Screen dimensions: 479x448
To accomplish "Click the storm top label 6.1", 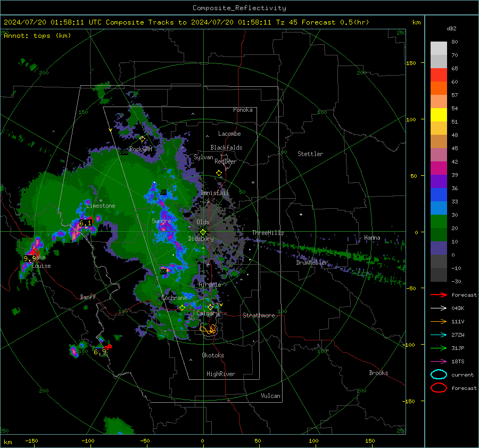I will (85, 223).
